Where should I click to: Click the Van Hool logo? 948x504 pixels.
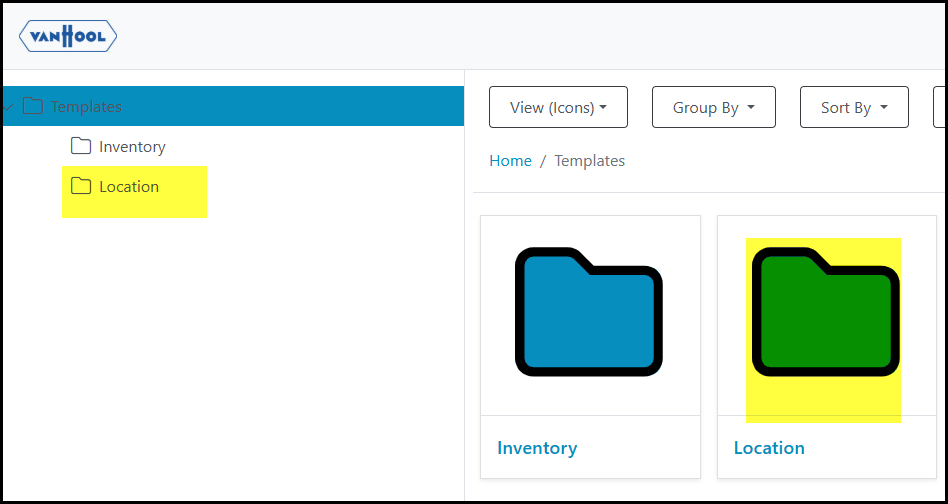[68, 37]
